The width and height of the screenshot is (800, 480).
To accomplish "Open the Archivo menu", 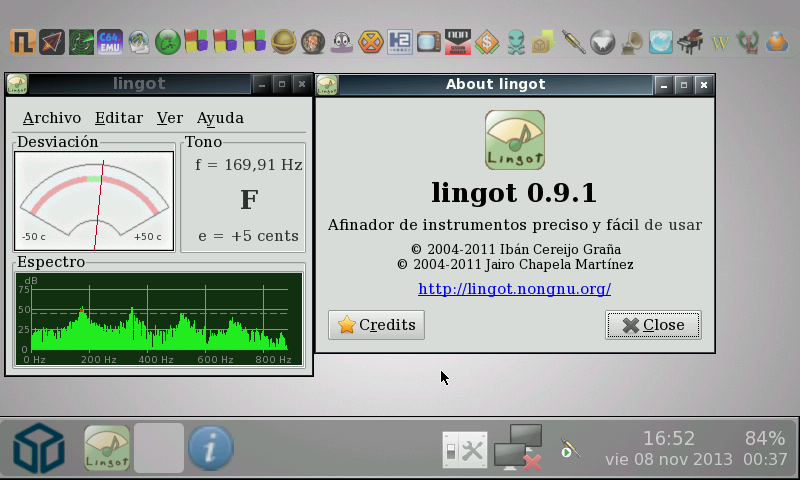I will (x=52, y=118).
